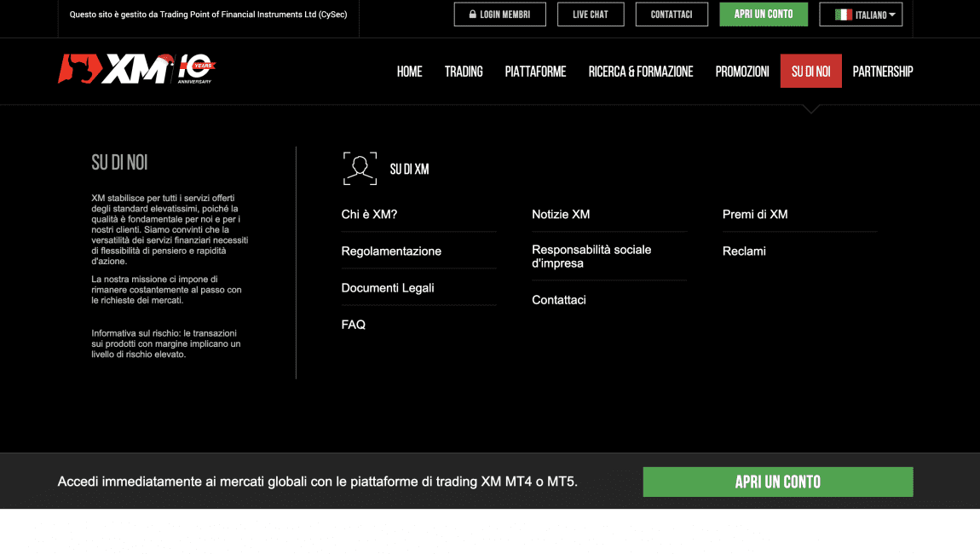Click the Italian flag icon
The image size is (980, 554).
pyautogui.click(x=843, y=14)
